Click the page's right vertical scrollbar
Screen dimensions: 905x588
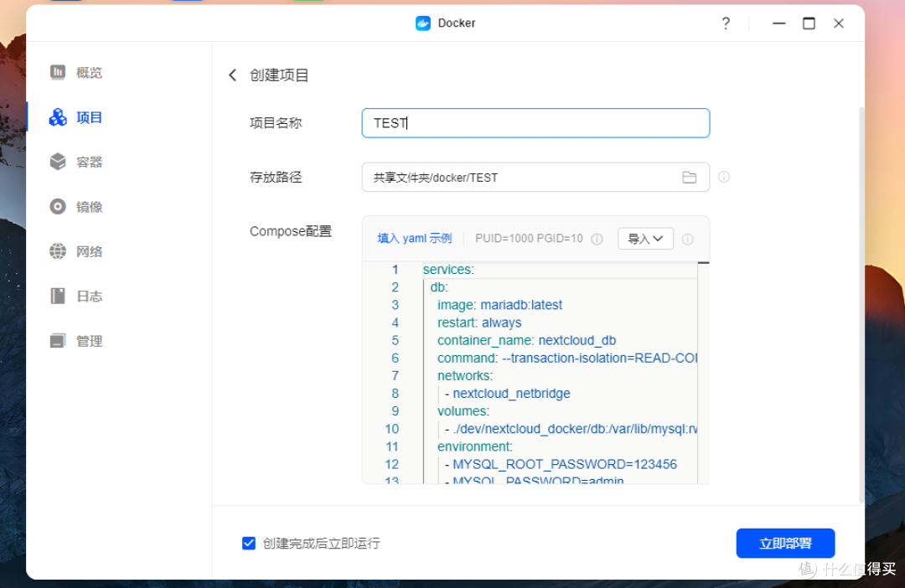(x=861, y=305)
